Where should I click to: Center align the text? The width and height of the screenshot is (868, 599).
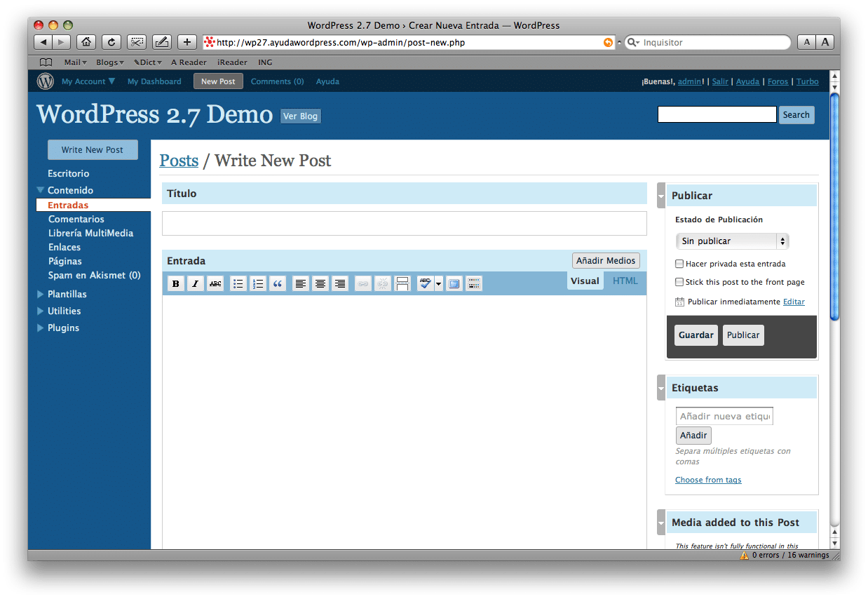point(320,284)
